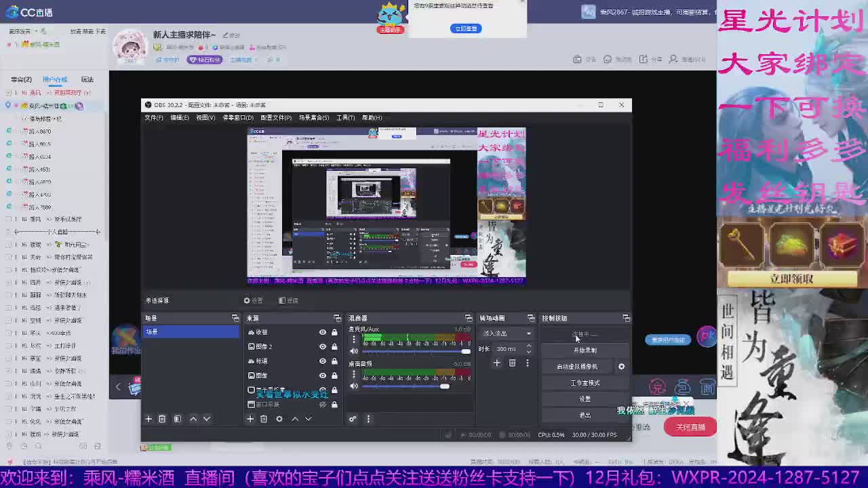Open the 文件(F) menu in OBS

154,117
